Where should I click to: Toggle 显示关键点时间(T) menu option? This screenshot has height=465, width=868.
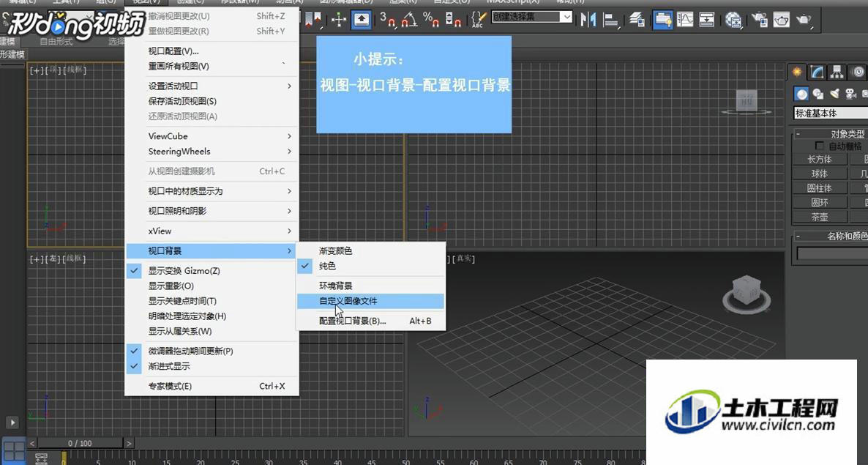212,300
